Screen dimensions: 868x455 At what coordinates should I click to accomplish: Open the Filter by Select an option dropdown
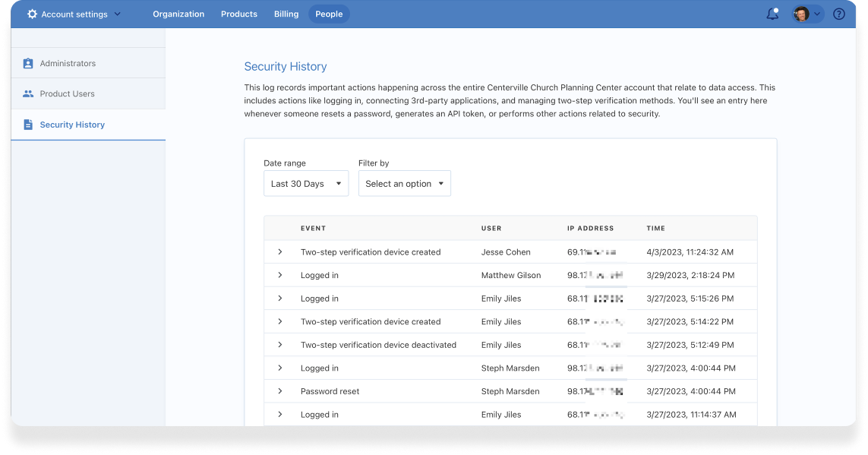coord(404,184)
